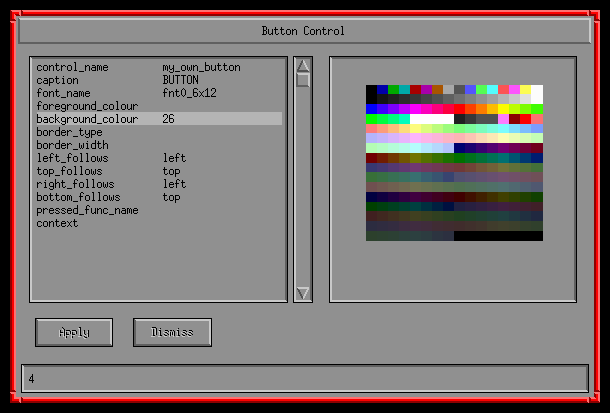610x413 pixels.
Task: Select the foreground_colour property row
Action: coord(159,106)
